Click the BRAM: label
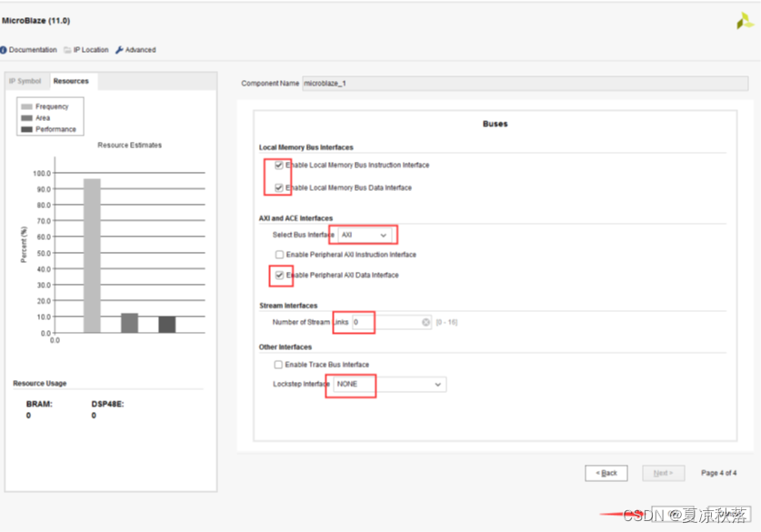761x532 pixels. coord(39,404)
